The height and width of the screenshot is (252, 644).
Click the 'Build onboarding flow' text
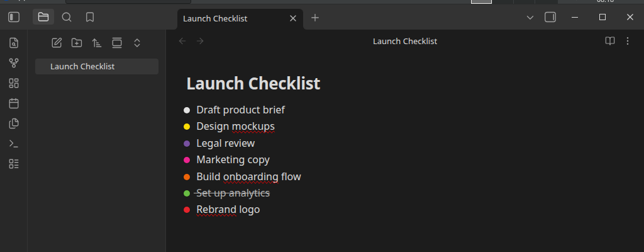[248, 176]
